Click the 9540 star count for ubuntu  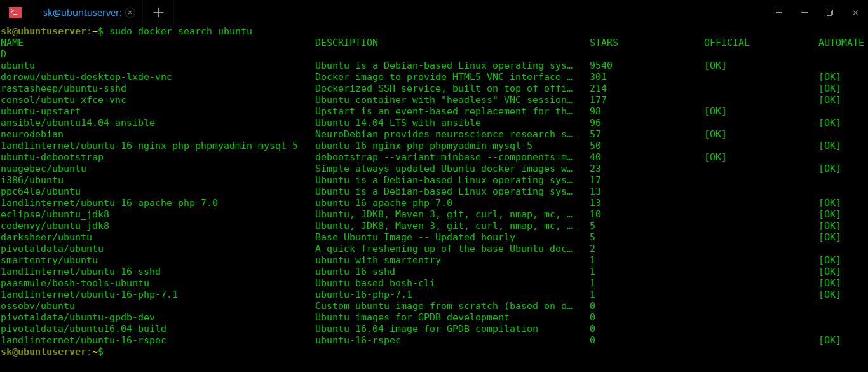click(x=601, y=65)
